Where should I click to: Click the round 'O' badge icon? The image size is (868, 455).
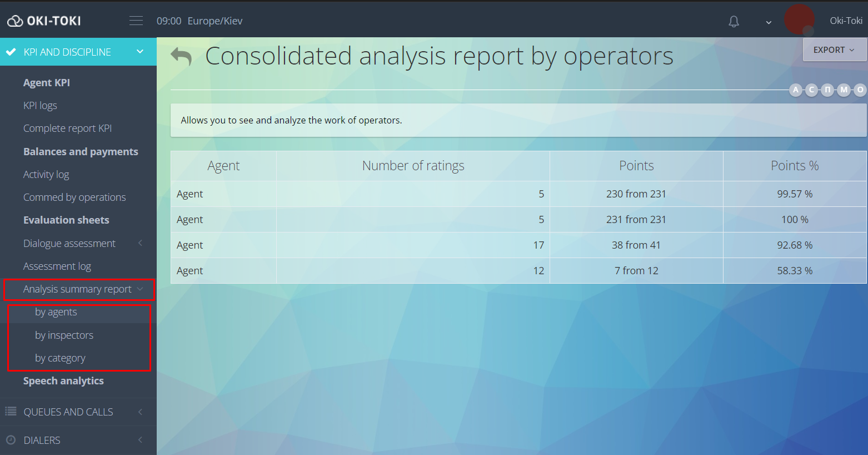click(860, 90)
